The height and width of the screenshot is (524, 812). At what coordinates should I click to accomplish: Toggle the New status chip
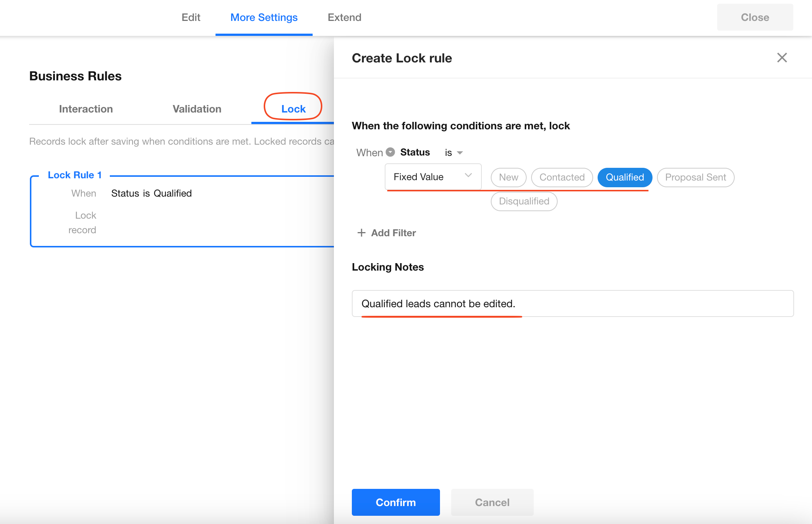point(508,177)
